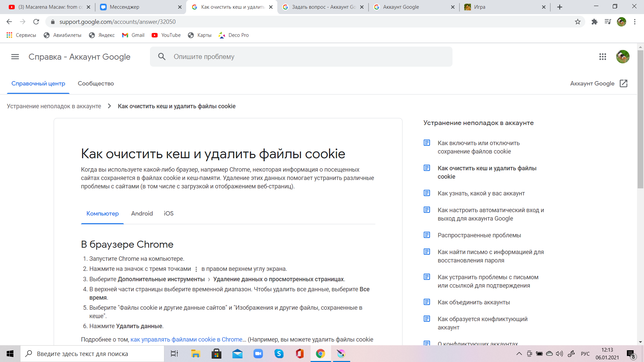Open the hamburger menu in Google Help
The width and height of the screenshot is (644, 362).
tap(15, 57)
